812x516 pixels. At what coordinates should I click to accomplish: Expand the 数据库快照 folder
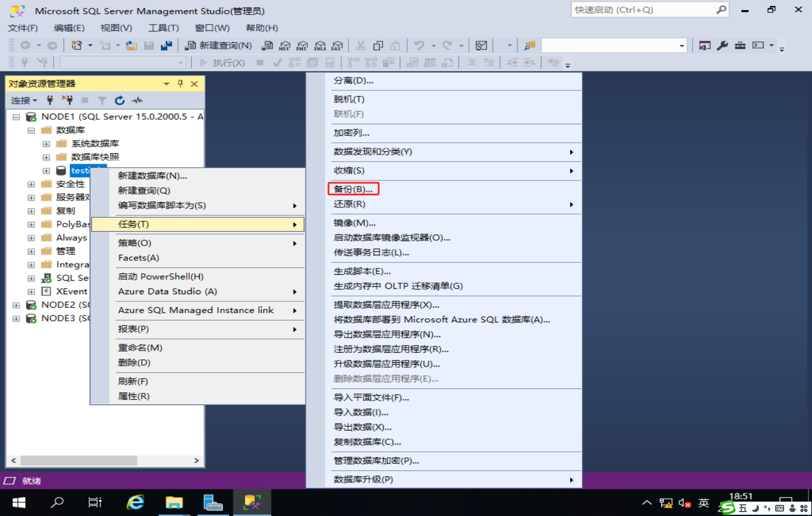coord(46,157)
